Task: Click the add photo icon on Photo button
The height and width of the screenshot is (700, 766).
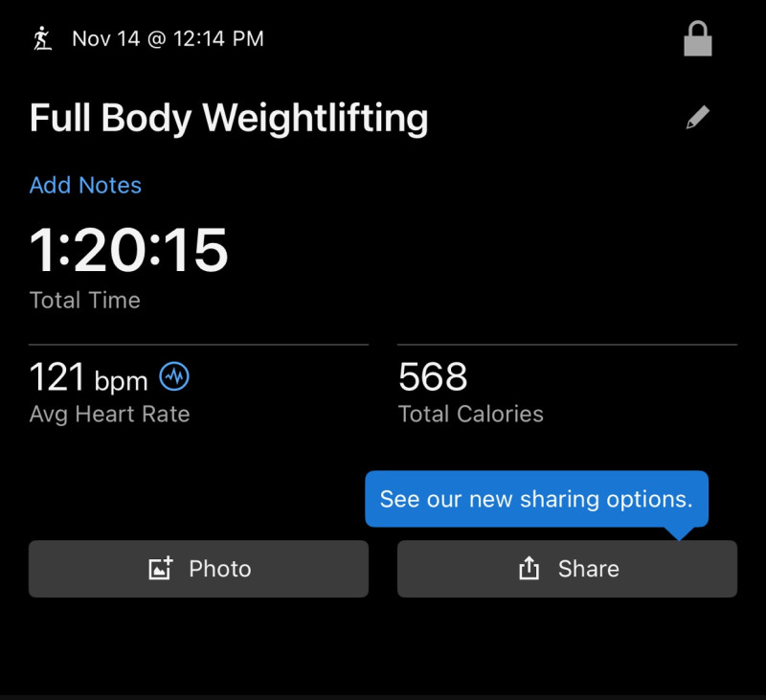Action: (161, 568)
